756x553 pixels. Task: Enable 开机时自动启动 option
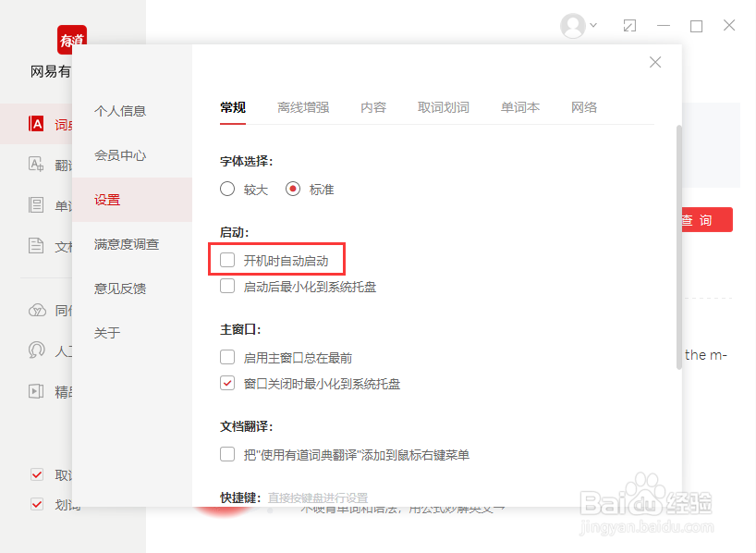coord(227,260)
